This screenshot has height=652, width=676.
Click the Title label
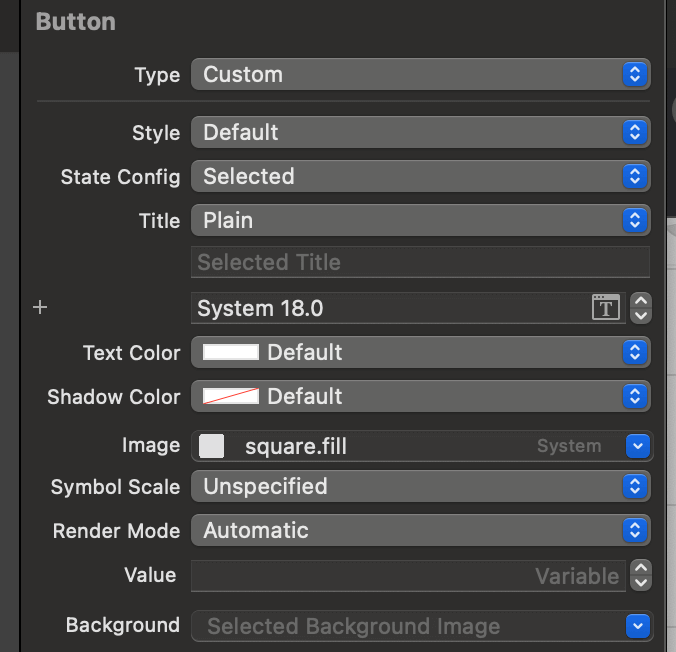(x=159, y=221)
